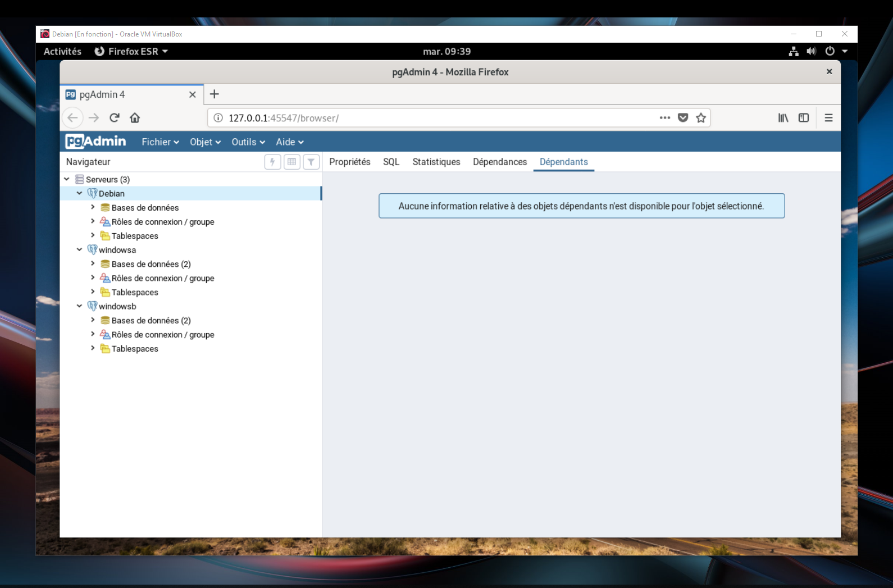
Task: Click the Pocket save icon in address bar
Action: tap(683, 118)
